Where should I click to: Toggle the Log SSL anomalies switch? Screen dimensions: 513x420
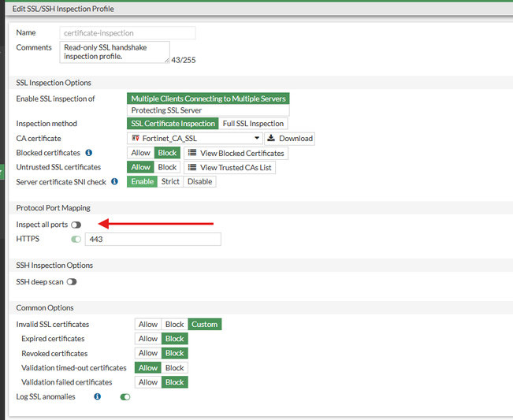(125, 397)
